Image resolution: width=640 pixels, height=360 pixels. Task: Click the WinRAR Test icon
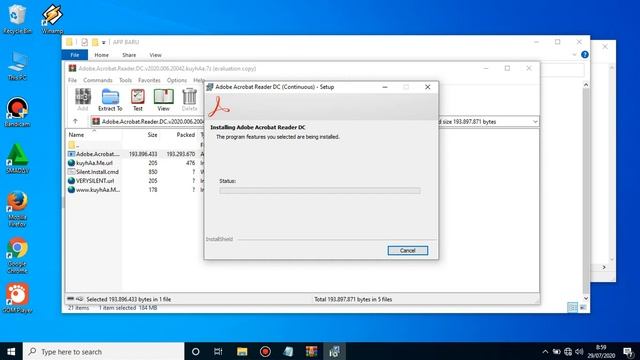tap(138, 100)
